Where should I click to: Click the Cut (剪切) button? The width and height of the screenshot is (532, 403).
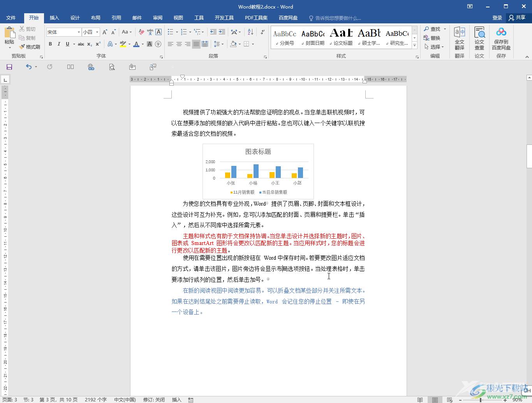point(27,29)
